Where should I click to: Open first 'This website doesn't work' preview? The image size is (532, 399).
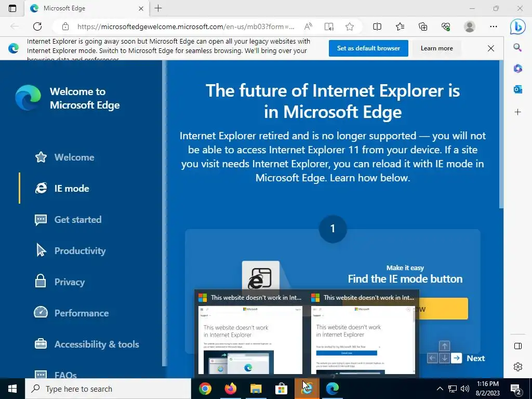point(250,334)
